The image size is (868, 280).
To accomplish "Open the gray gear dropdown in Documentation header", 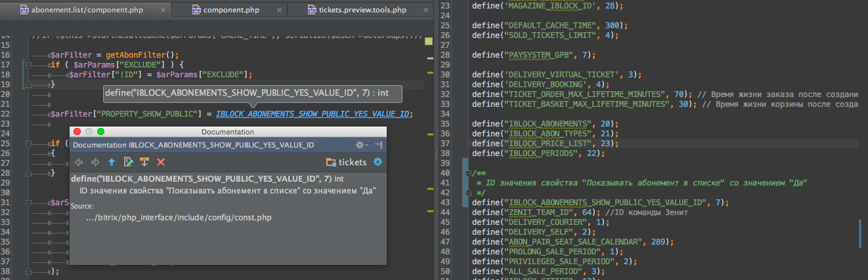I will tap(361, 145).
